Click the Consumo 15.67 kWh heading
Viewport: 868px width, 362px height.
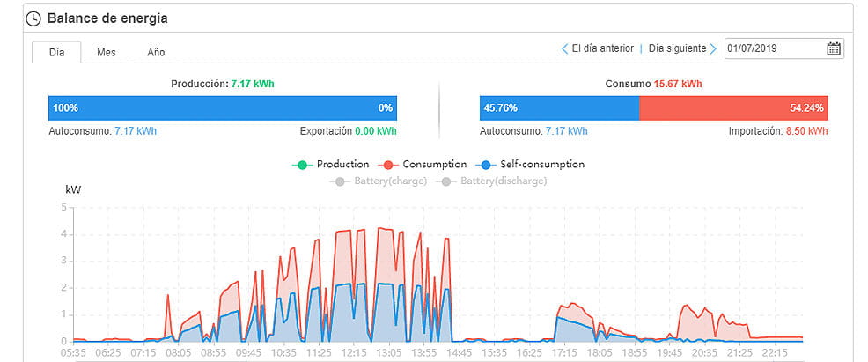click(x=653, y=85)
